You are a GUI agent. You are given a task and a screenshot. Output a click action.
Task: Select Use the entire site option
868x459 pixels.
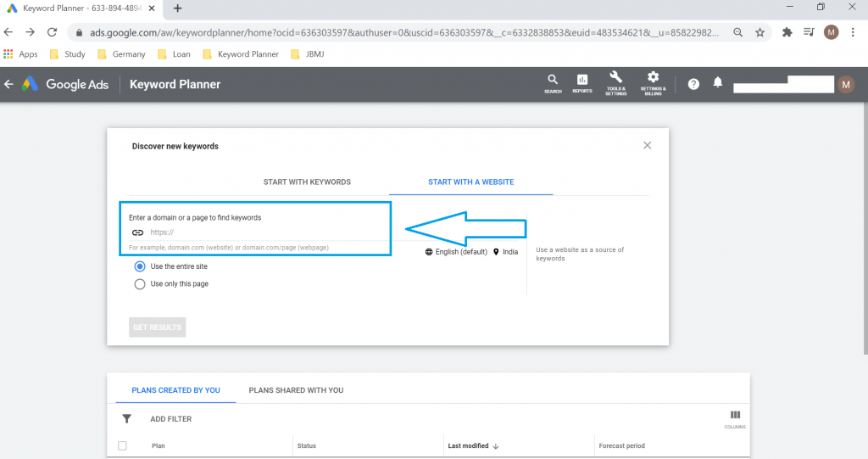(x=140, y=266)
